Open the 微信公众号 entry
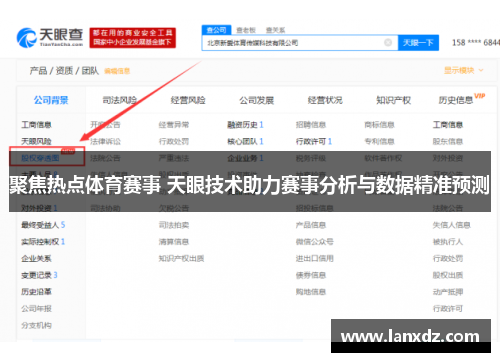Viewport: 500px width, 362px height. [314, 242]
